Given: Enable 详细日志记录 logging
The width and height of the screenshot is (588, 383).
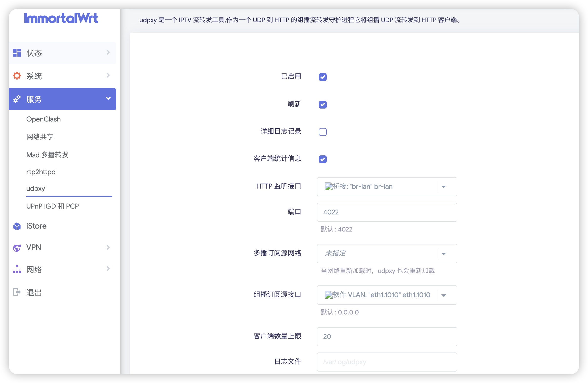Looking at the screenshot, I should (x=323, y=132).
